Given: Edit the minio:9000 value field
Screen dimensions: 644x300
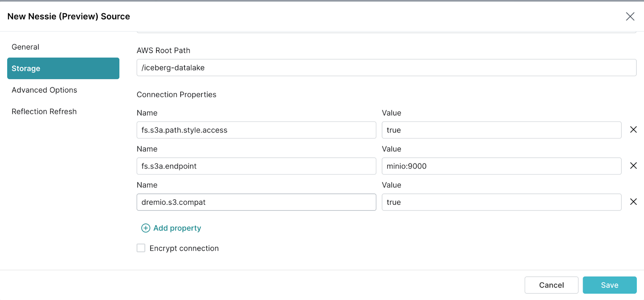Looking at the screenshot, I should point(501,166).
